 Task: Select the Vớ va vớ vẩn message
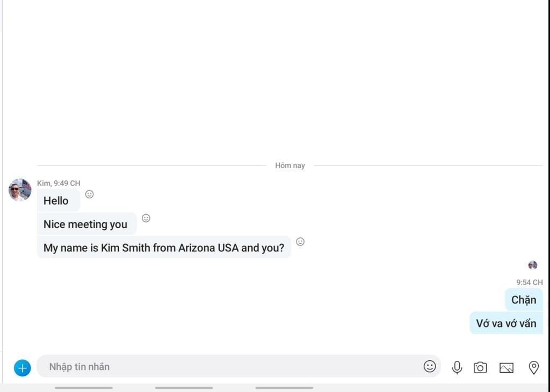(x=506, y=323)
